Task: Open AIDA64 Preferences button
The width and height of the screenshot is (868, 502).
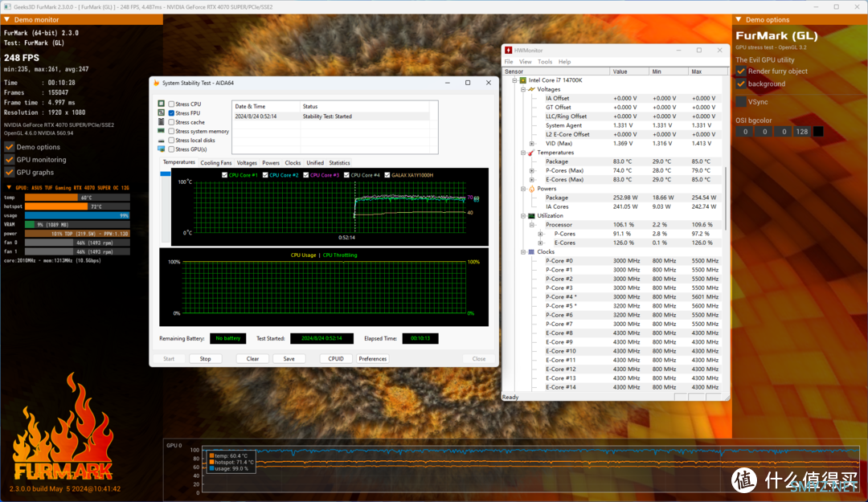Action: [x=373, y=359]
